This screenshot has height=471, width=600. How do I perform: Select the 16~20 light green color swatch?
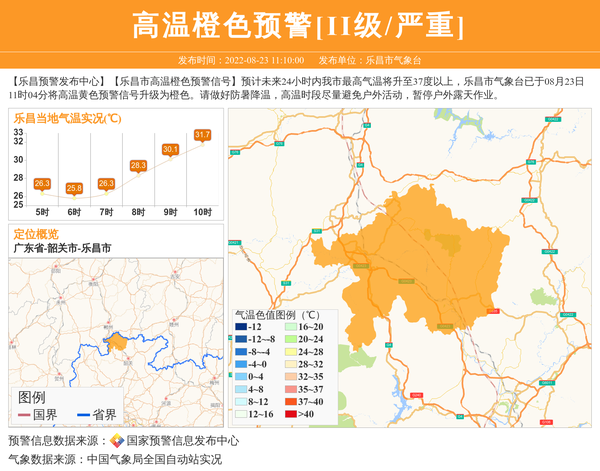(291, 327)
